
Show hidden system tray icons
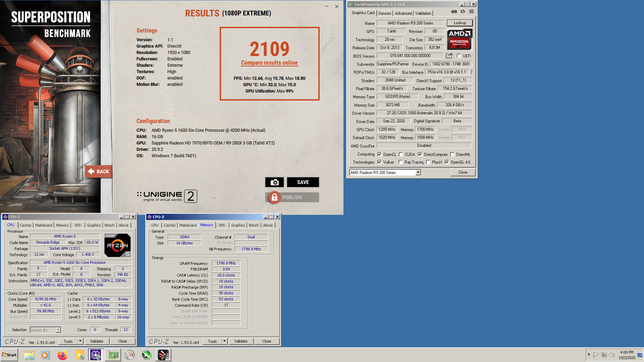(589, 355)
